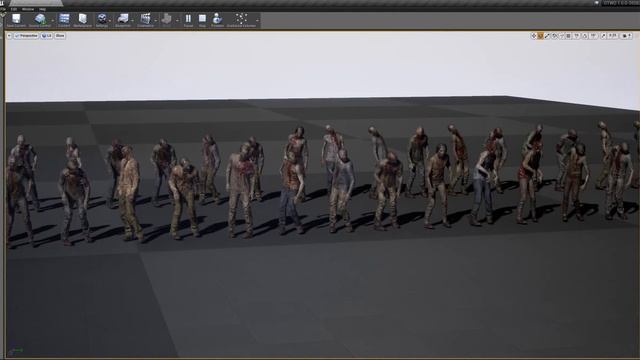Toggle scale snapping in viewport toolbar
Image resolution: width=640 pixels, height=360 pixels.
pos(603,36)
